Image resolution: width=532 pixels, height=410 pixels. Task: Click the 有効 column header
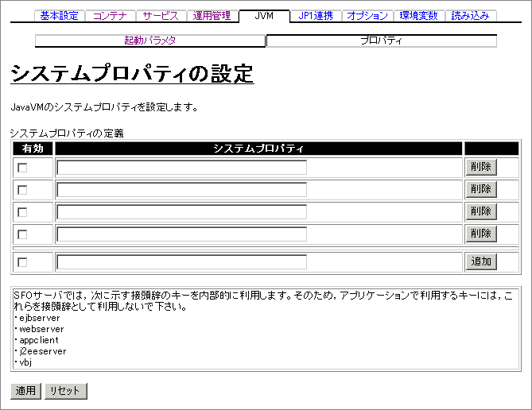pos(33,149)
